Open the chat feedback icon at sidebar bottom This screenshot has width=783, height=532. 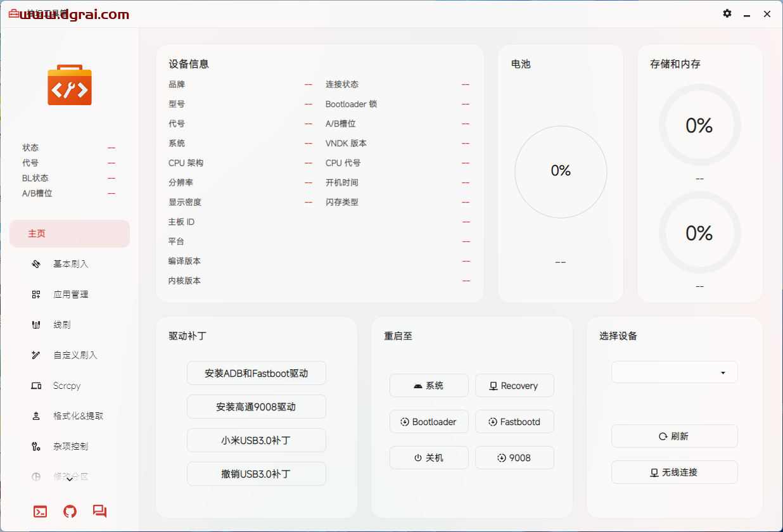pyautogui.click(x=99, y=511)
